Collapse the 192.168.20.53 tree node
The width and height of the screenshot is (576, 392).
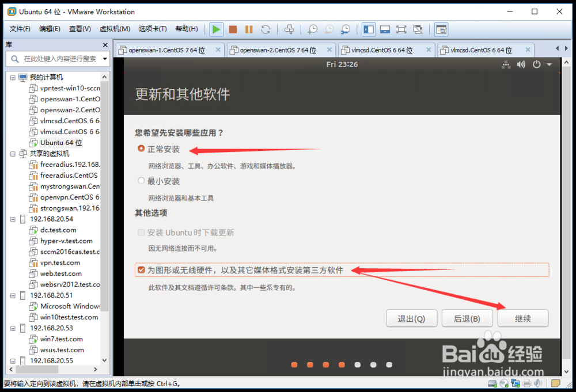point(13,328)
